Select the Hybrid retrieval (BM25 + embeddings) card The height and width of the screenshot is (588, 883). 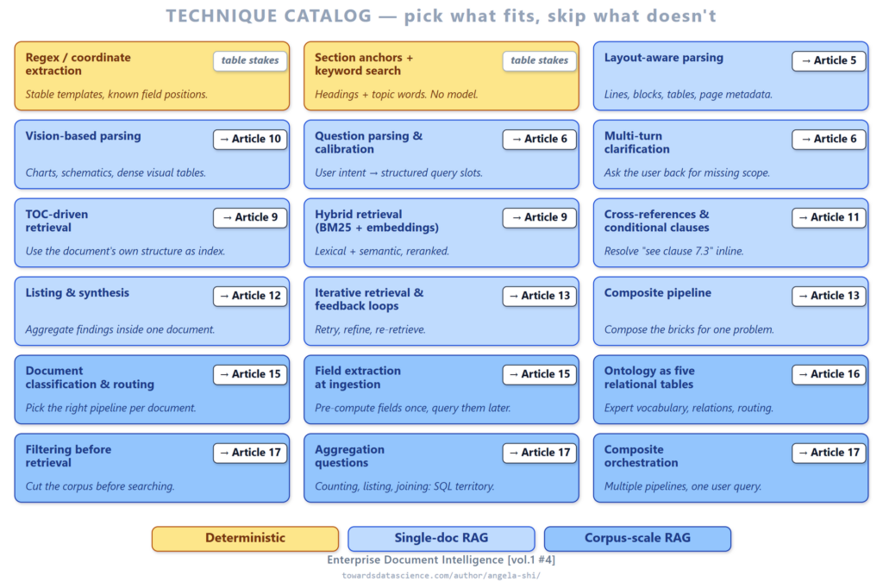(441, 233)
